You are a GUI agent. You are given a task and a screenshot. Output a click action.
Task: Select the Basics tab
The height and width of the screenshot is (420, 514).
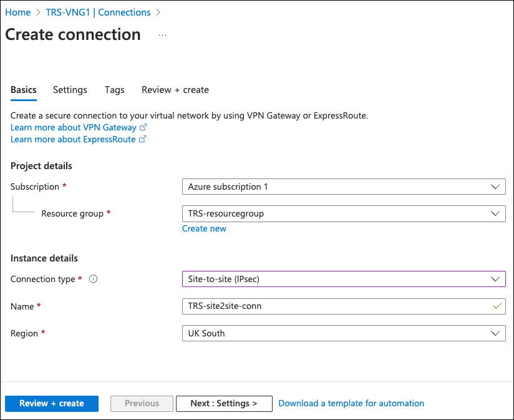tap(24, 90)
